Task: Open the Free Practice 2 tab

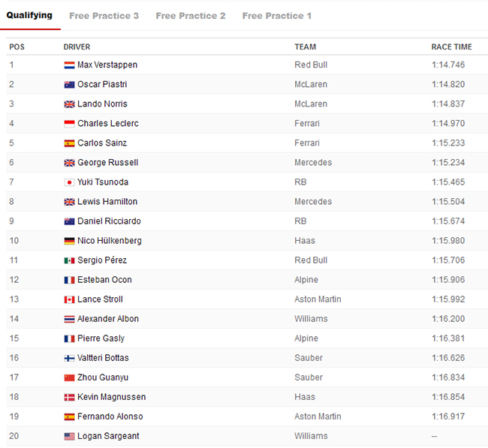Action: tap(191, 16)
